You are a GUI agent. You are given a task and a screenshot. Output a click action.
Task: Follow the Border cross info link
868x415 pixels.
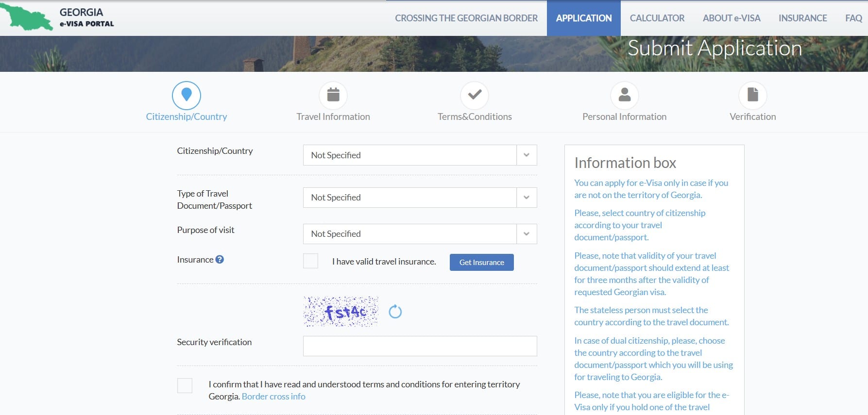coord(273,397)
